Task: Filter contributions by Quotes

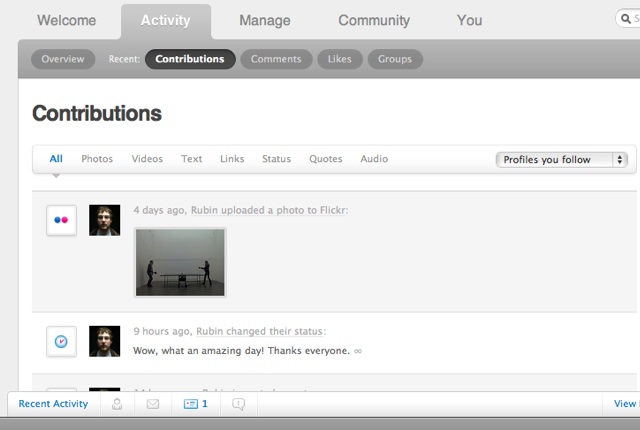Action: [325, 159]
